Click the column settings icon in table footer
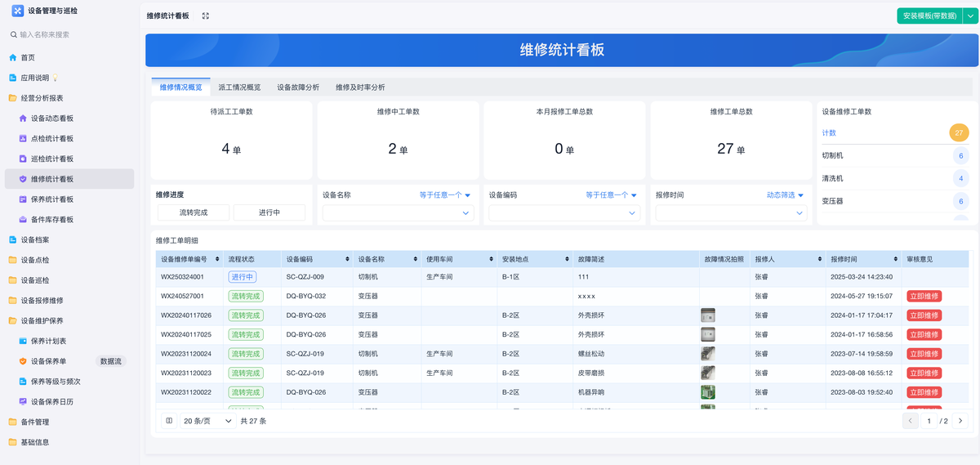The image size is (980, 465). coord(169,421)
